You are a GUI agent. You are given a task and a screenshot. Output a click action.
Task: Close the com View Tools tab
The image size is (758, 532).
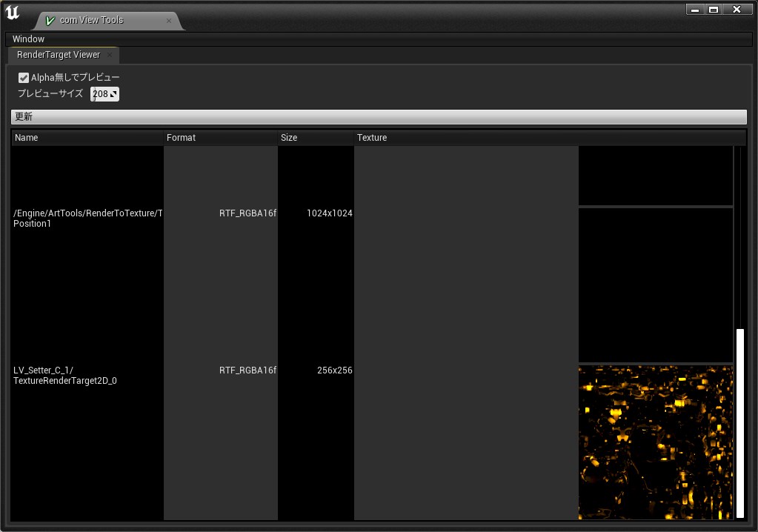[x=168, y=21]
